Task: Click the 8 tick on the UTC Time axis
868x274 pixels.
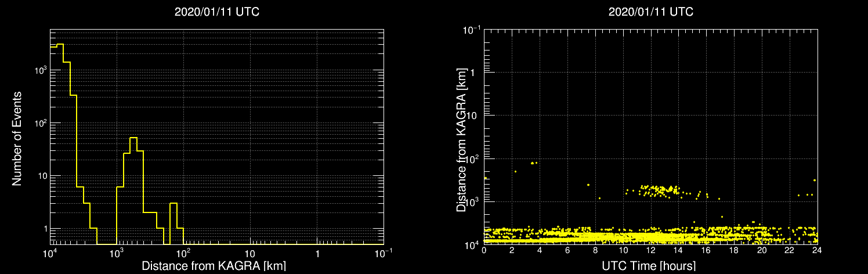Action: point(595,251)
